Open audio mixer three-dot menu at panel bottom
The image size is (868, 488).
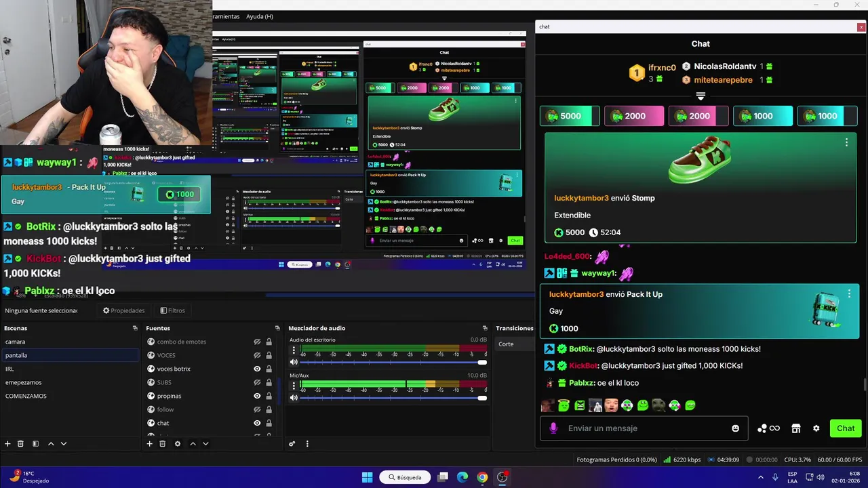coord(307,444)
